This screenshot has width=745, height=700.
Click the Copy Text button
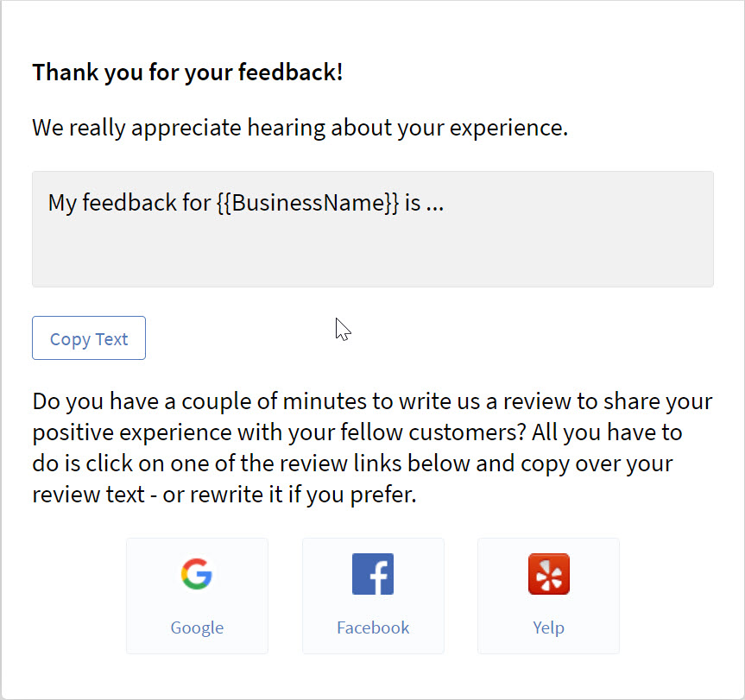click(x=89, y=338)
